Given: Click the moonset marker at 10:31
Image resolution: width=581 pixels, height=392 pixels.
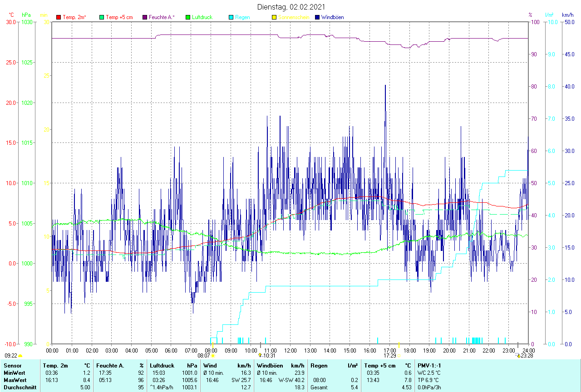Looking at the screenshot, I should point(260,356).
